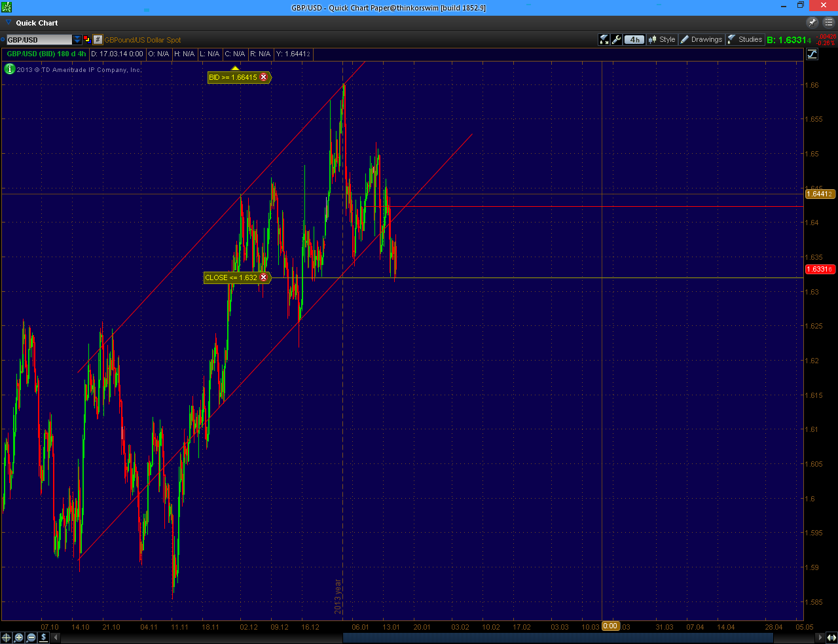
Task: Click the 0:00 time cursor marker
Action: coord(610,626)
